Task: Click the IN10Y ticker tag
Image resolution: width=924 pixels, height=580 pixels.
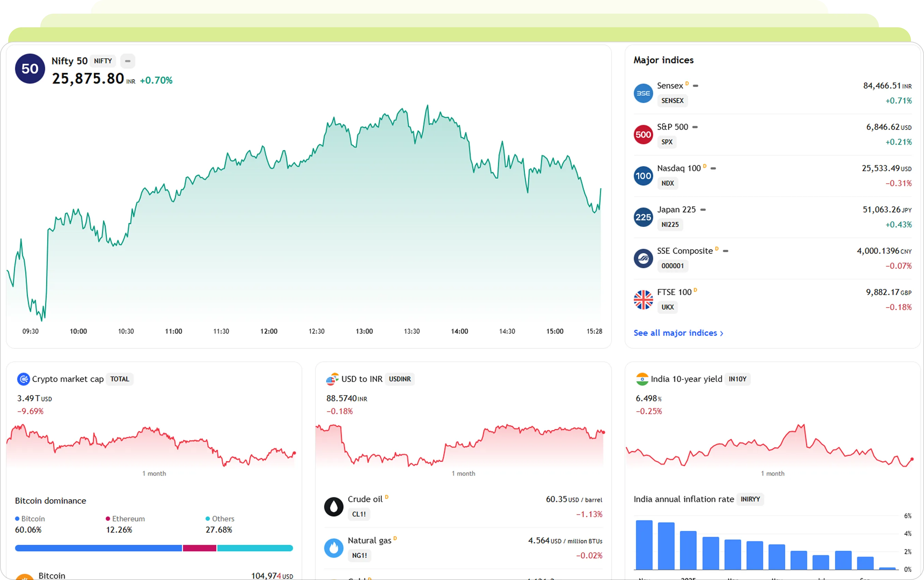Action: point(737,379)
